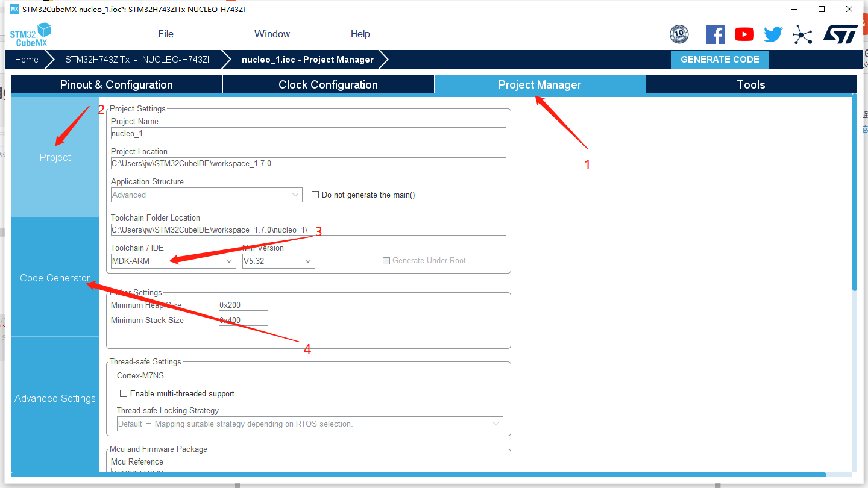Open the Facebook icon link
This screenshot has width=868, height=488.
715,34
